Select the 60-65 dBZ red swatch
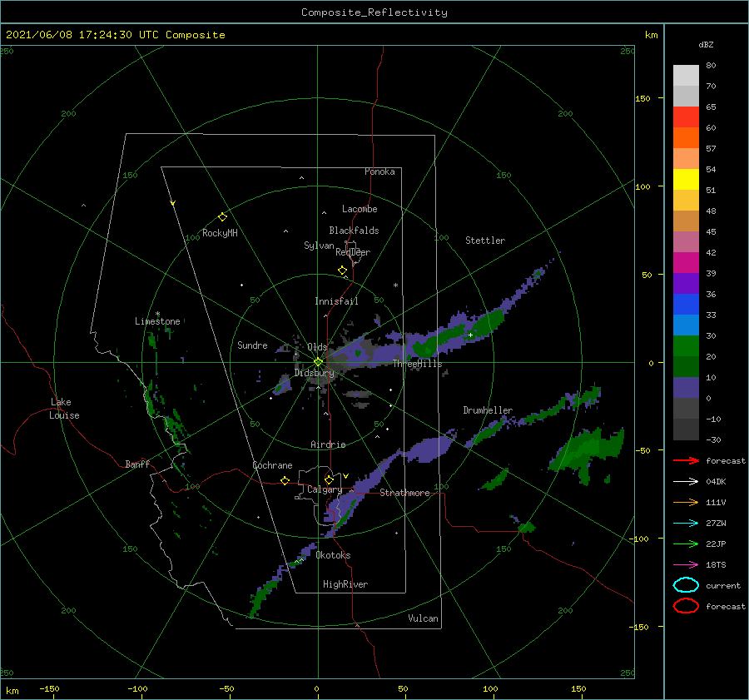The height and width of the screenshot is (700, 749). click(686, 117)
